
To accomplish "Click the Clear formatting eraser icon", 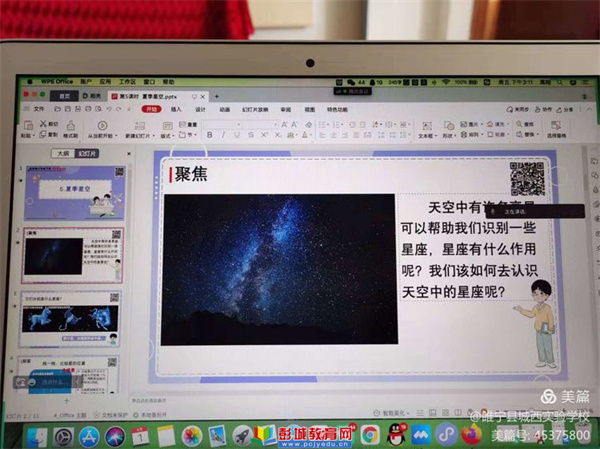I will [x=308, y=124].
